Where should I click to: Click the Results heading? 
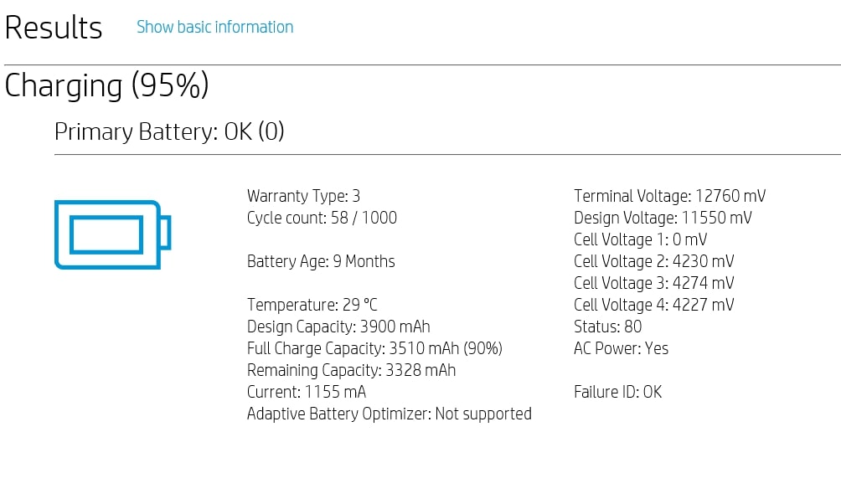click(x=54, y=27)
